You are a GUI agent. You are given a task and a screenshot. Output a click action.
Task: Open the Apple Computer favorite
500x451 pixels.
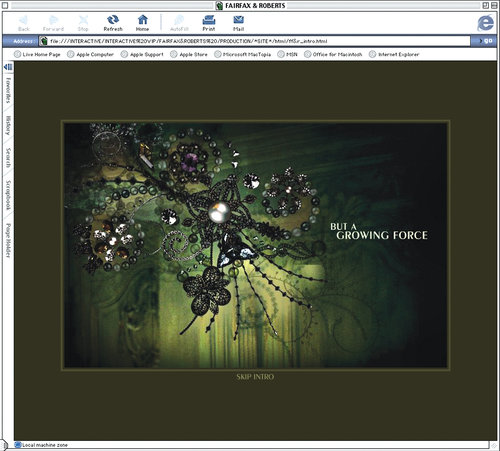tap(90, 54)
